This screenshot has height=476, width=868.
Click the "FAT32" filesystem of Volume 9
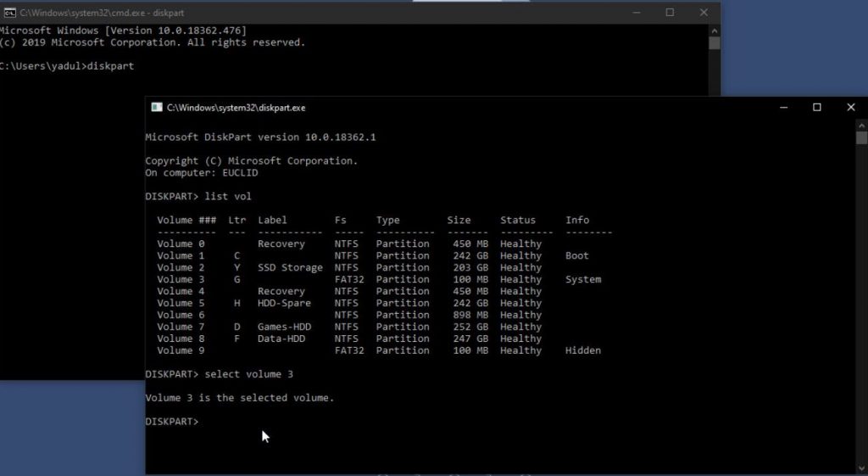coord(349,350)
